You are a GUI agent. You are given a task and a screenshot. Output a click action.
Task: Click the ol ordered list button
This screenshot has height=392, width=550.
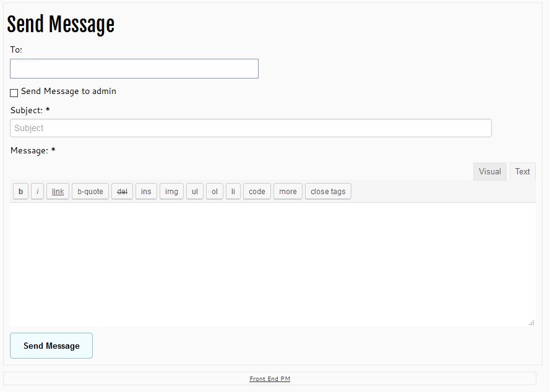pyautogui.click(x=214, y=192)
